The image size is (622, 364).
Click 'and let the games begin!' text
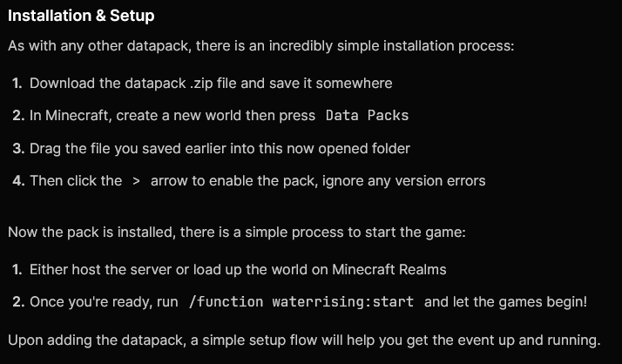[x=505, y=302]
